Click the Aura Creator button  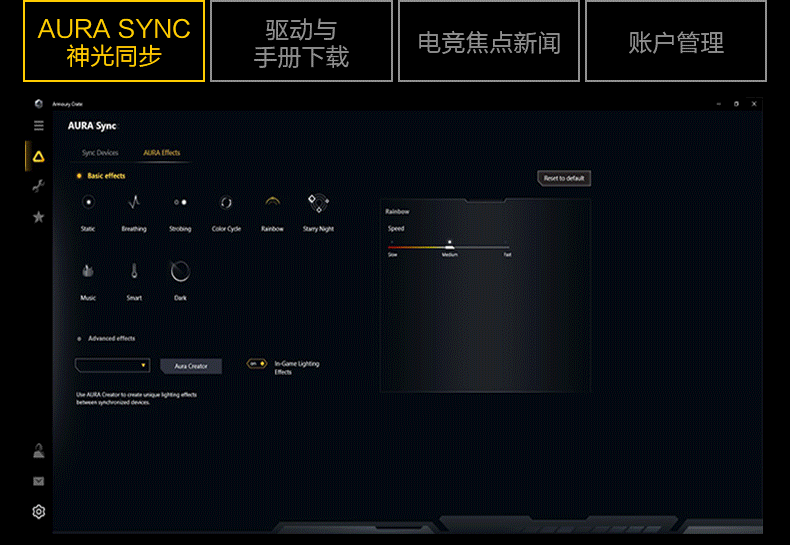pos(191,366)
